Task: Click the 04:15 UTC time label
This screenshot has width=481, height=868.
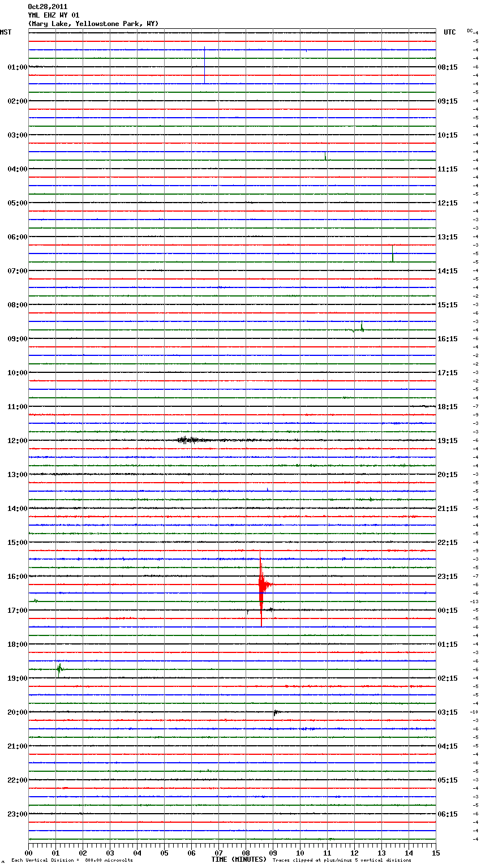Action: tap(448, 746)
